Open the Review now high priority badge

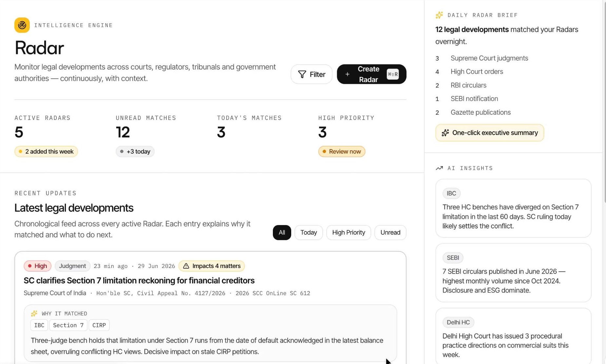click(342, 151)
